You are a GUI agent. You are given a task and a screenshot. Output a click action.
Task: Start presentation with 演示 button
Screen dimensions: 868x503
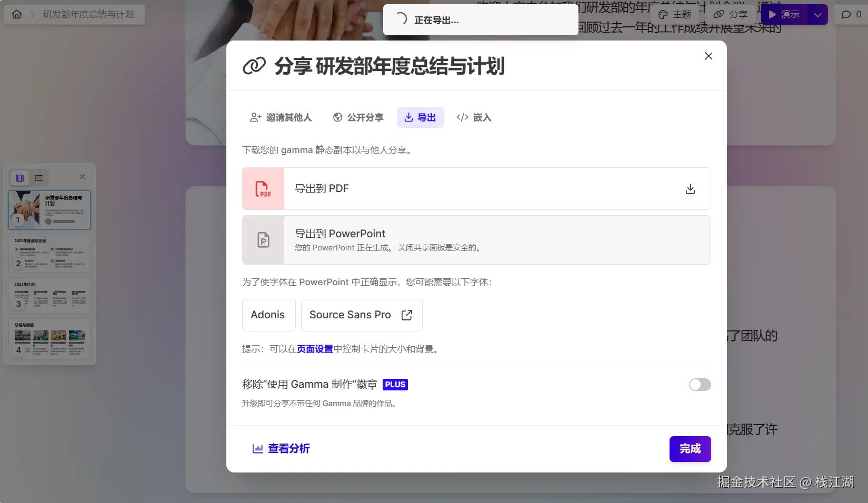pyautogui.click(x=784, y=14)
